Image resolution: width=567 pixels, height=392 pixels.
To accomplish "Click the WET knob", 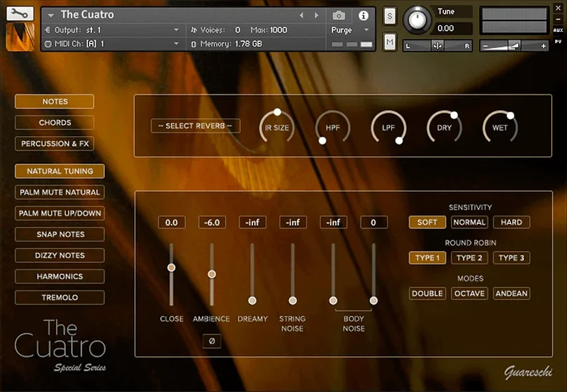I will point(500,128).
